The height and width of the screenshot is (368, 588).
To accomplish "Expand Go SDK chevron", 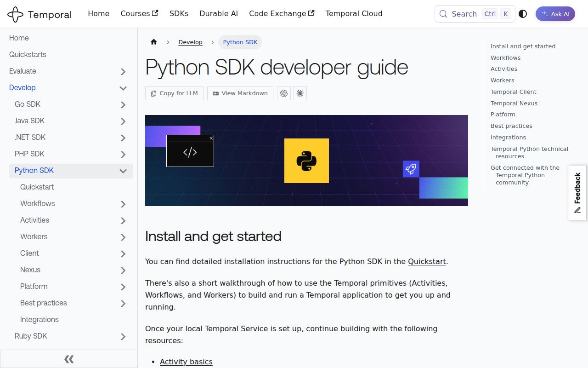I will [x=123, y=104].
